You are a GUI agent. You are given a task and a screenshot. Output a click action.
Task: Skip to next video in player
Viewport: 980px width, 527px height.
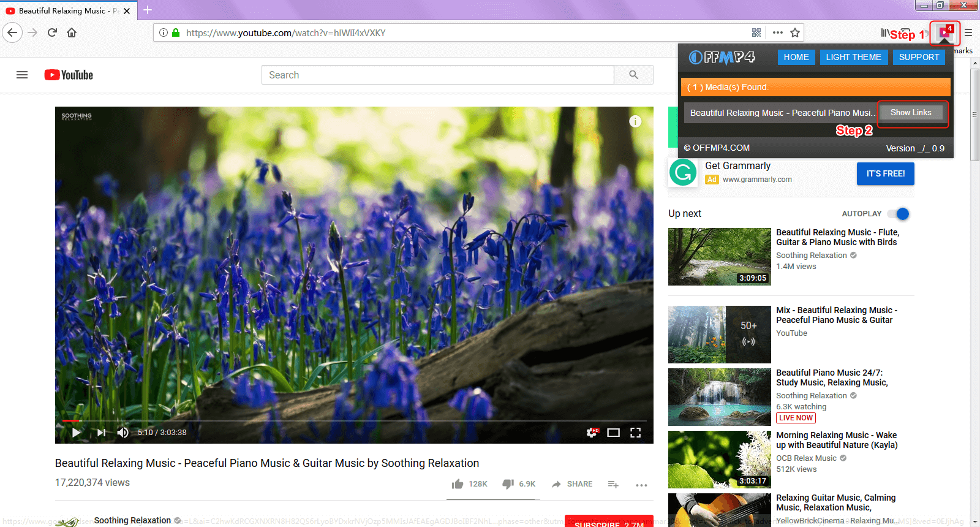tap(101, 433)
